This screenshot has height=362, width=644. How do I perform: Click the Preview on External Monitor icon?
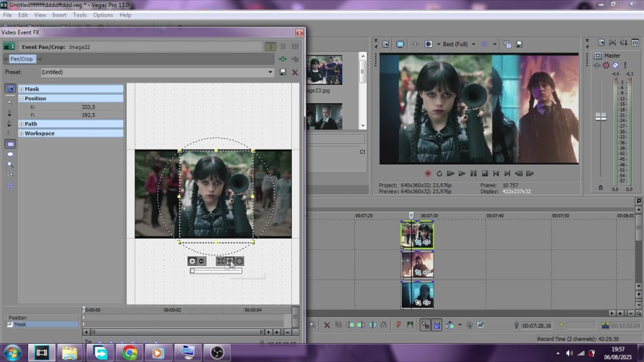click(x=400, y=44)
